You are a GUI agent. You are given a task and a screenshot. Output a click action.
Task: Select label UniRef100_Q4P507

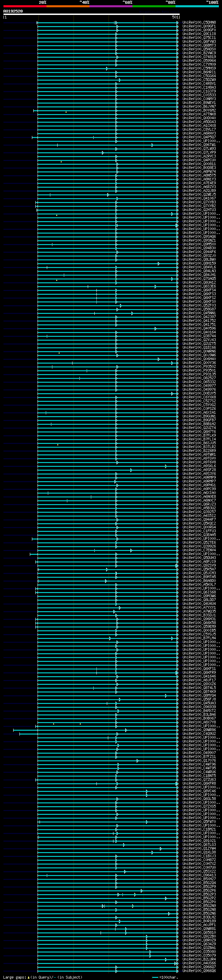(x=199, y=137)
